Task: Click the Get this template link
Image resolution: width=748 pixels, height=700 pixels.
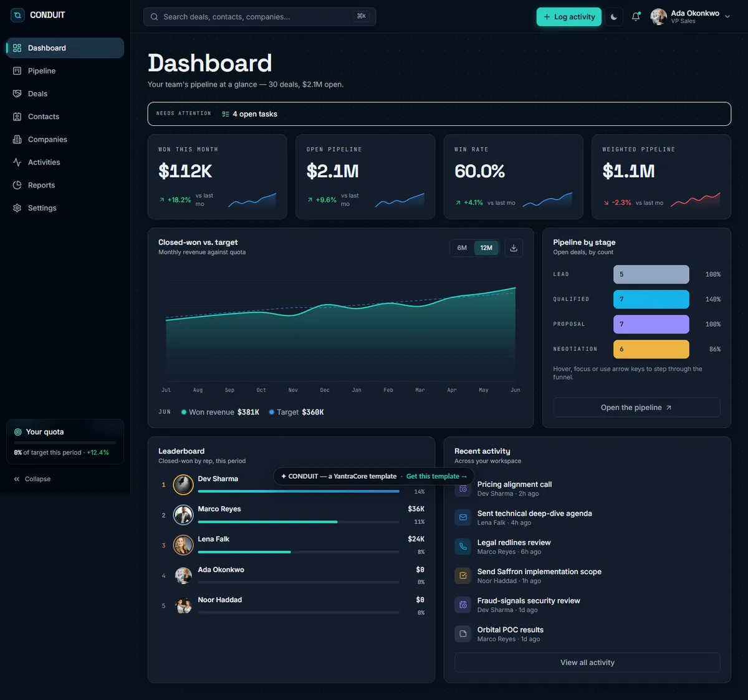Action: pyautogui.click(x=436, y=476)
